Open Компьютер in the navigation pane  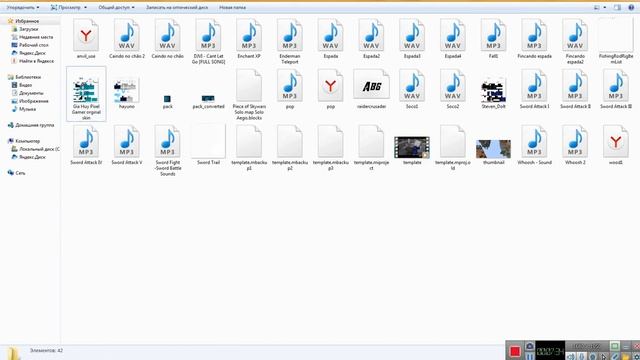coord(27,141)
